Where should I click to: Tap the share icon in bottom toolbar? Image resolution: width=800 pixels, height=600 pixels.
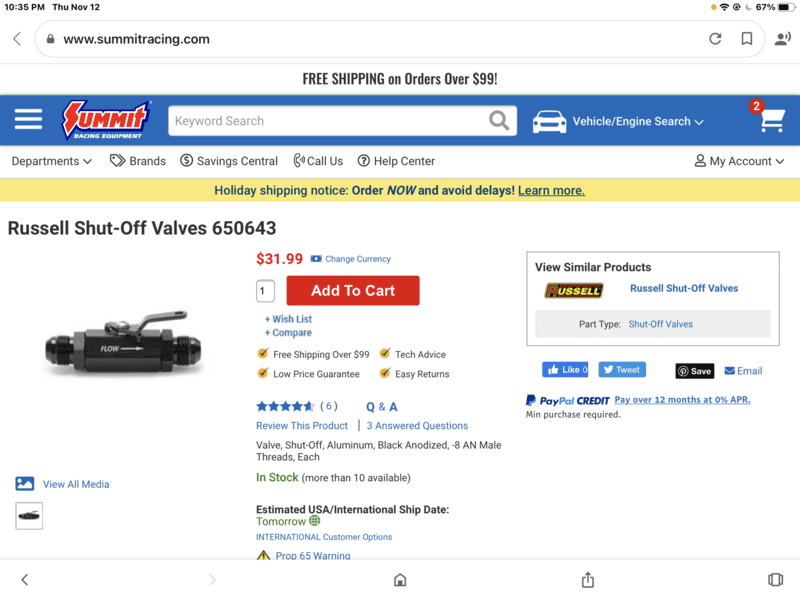588,580
